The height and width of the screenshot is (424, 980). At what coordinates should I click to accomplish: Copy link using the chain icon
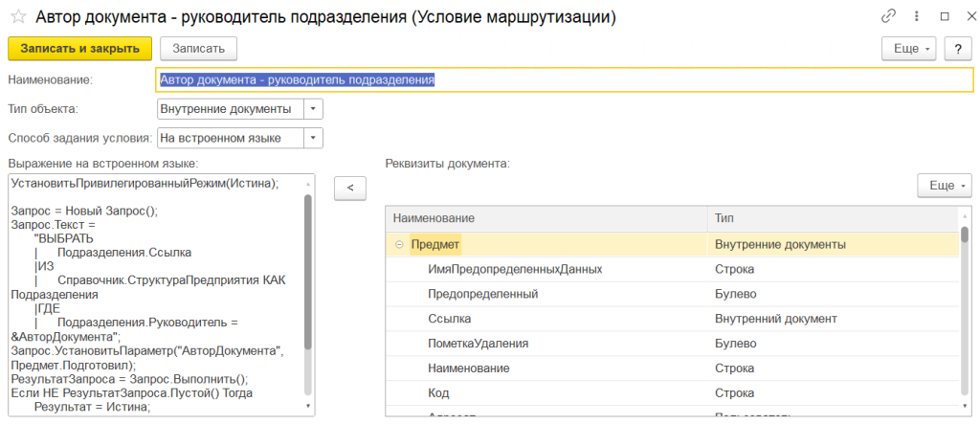tap(889, 17)
